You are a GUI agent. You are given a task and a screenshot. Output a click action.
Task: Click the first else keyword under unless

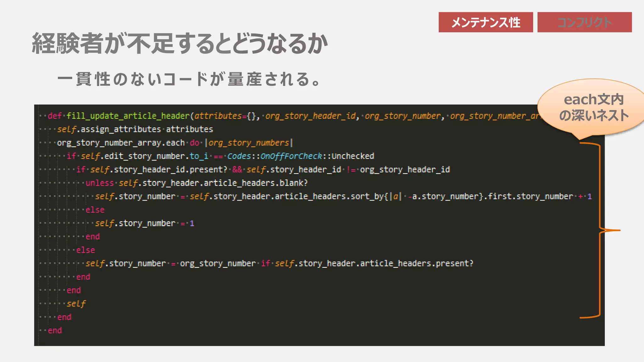(x=95, y=210)
